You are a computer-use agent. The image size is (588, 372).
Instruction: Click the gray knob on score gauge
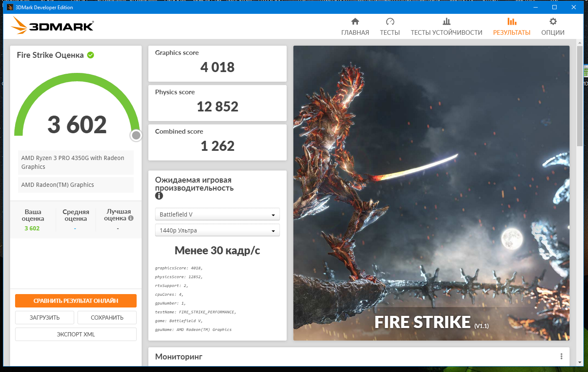point(136,135)
